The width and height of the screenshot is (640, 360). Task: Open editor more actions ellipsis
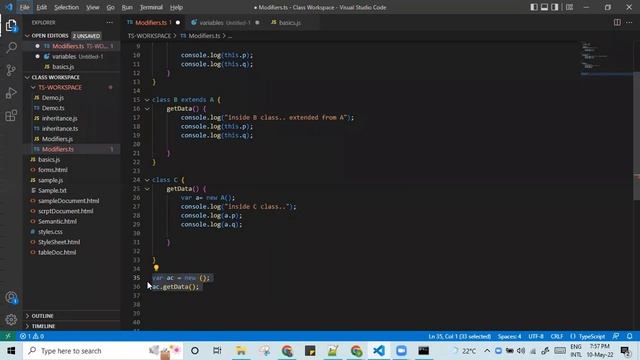(x=629, y=22)
